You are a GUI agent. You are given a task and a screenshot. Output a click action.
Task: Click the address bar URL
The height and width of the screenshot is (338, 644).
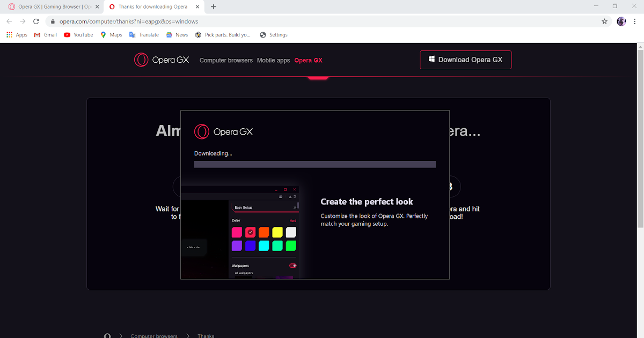(x=129, y=21)
